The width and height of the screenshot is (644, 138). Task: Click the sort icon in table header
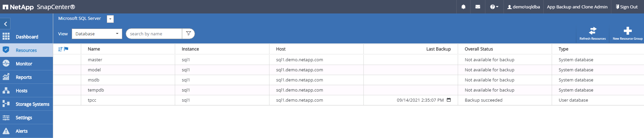60,49
